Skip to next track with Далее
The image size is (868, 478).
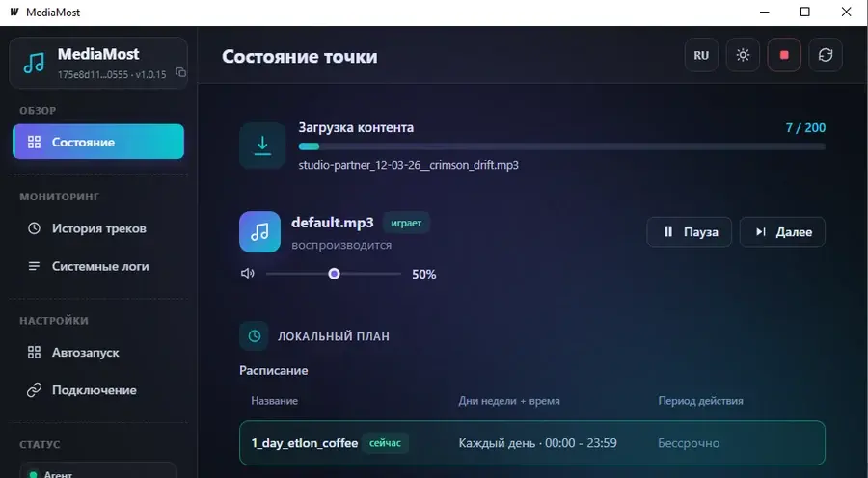coord(783,232)
